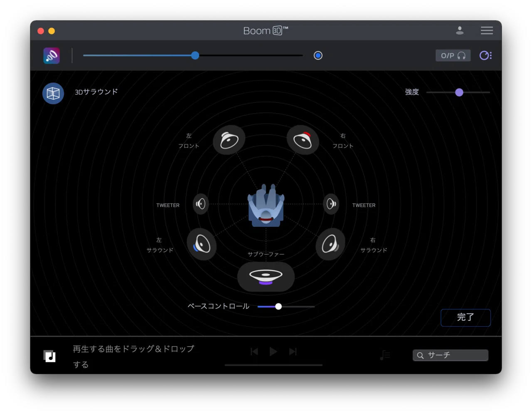This screenshot has width=532, height=414.
Task: Toggle the left surround speaker
Action: [x=202, y=244]
